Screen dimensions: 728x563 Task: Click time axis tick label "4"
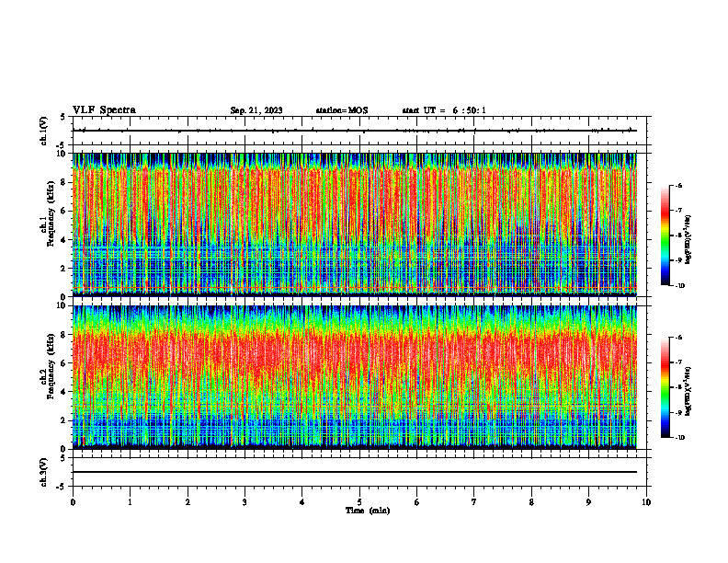[x=302, y=502]
